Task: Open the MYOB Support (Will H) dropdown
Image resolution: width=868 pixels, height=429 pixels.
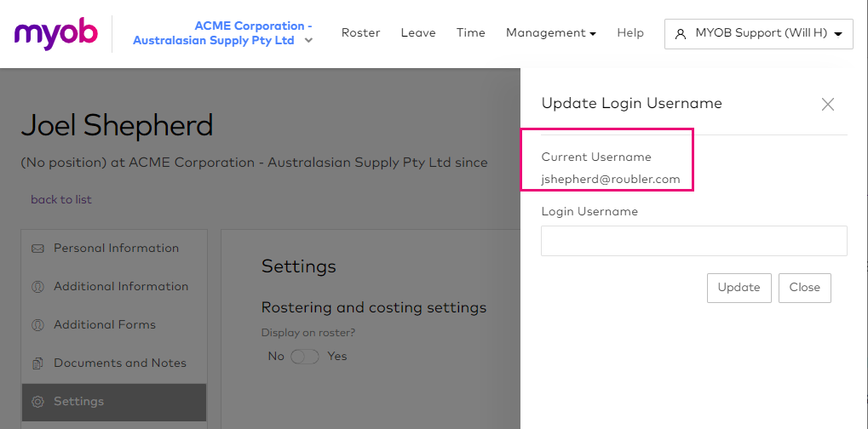Action: click(758, 34)
